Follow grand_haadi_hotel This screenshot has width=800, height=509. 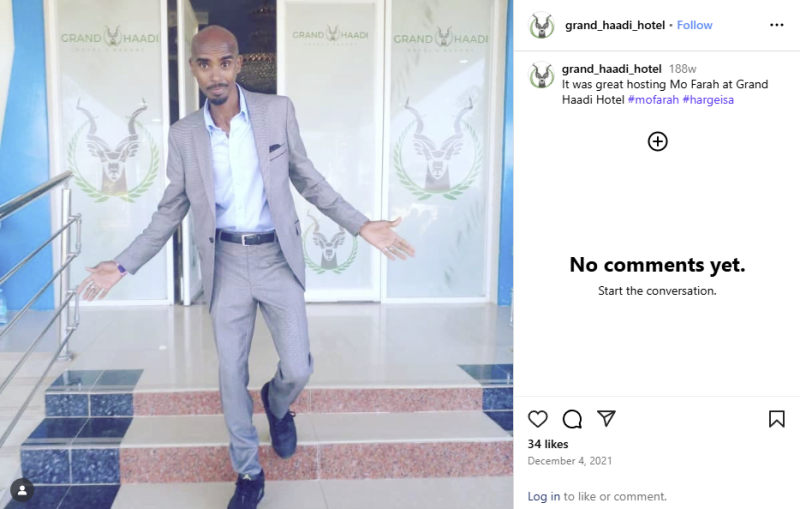(x=694, y=25)
